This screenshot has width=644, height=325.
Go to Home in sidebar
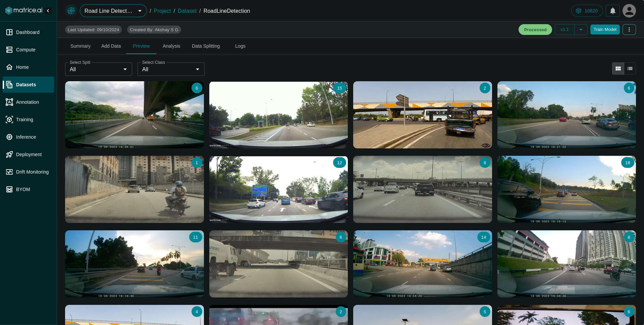28,67
